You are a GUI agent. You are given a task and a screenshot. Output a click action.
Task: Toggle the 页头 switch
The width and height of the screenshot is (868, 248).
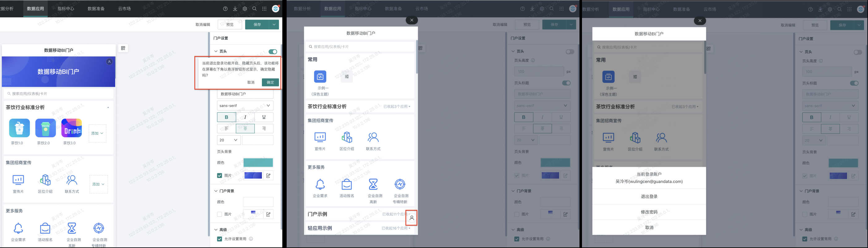click(x=273, y=52)
